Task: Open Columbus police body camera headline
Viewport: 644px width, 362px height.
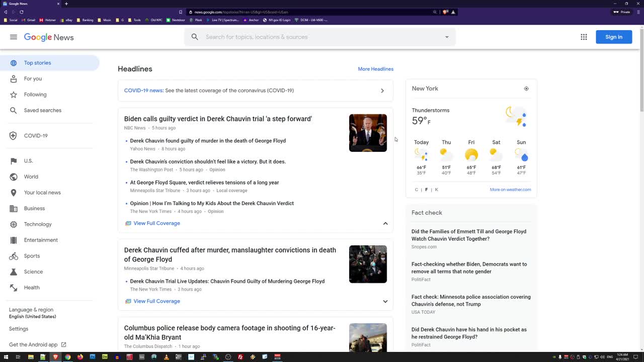Action: point(229,333)
